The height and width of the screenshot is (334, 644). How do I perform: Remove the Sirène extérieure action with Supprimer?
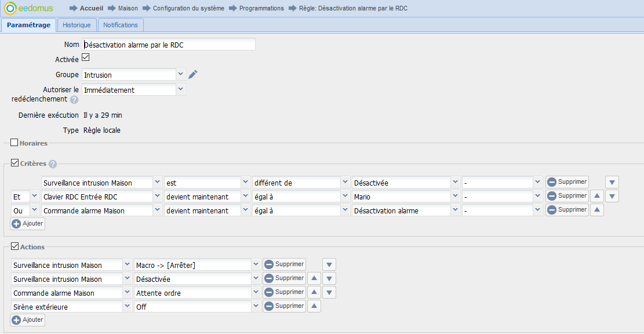284,306
